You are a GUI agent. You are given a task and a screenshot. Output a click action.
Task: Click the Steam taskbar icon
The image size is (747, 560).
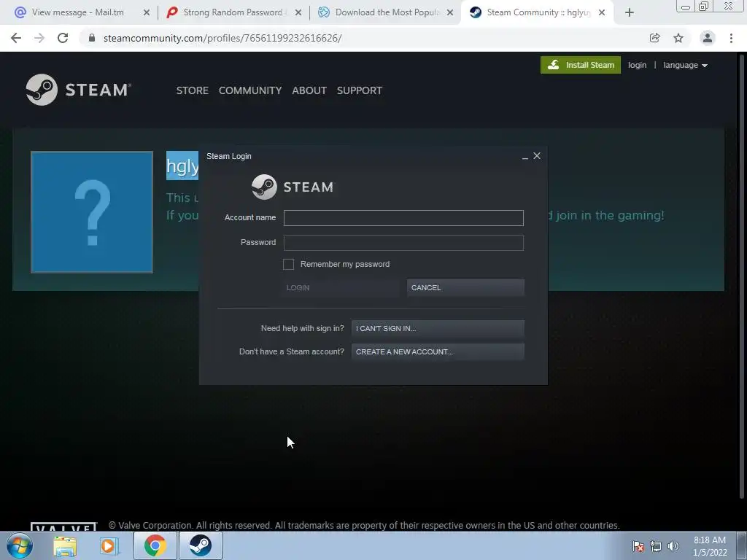point(201,545)
